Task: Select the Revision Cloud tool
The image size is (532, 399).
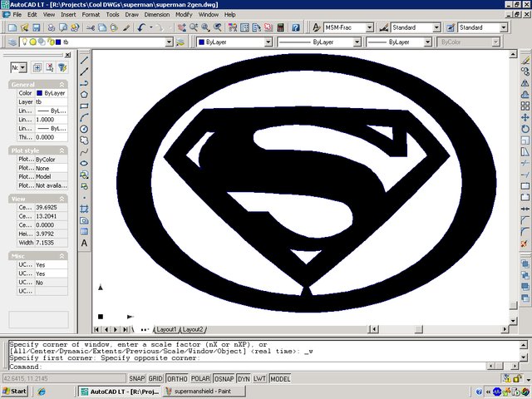Action: [x=85, y=140]
